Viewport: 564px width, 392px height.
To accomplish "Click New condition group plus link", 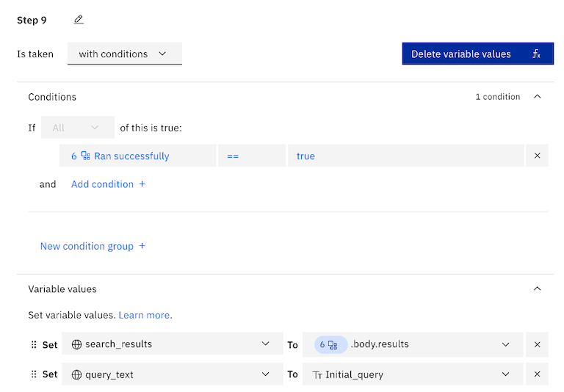I will (93, 246).
